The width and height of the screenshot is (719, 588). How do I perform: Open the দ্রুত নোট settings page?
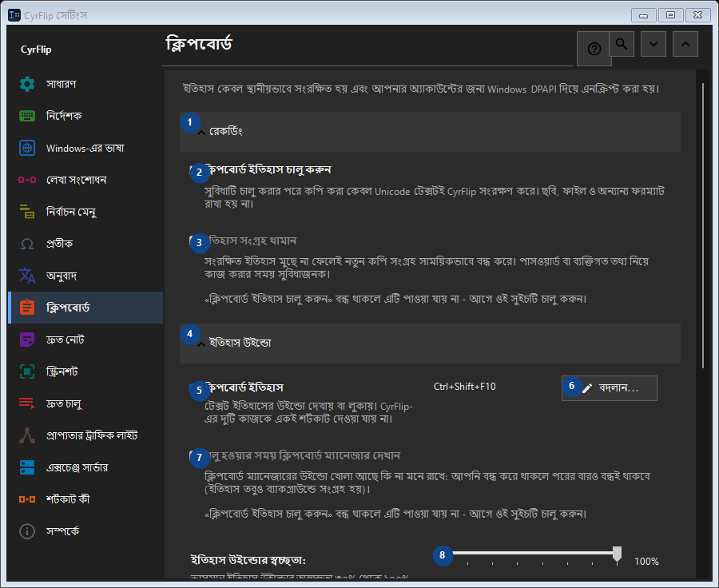(85, 340)
